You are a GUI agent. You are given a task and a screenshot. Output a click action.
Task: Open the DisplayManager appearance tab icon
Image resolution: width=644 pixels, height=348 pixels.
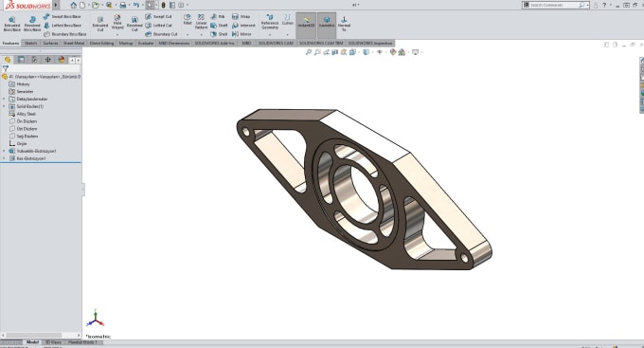(62, 60)
